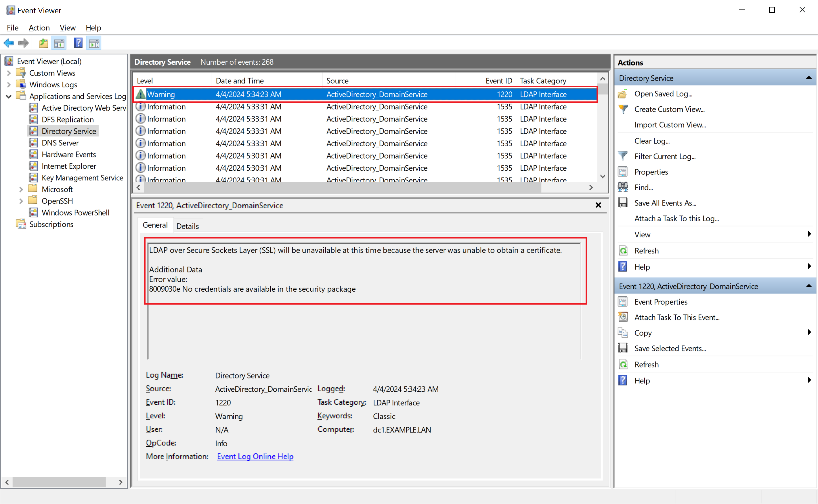Sort by the Level column header
818x504 pixels.
pyautogui.click(x=172, y=81)
